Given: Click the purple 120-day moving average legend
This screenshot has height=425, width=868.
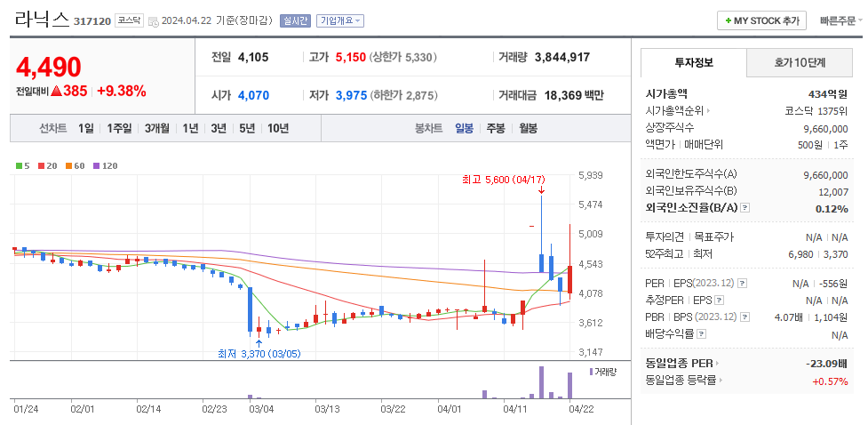Looking at the screenshot, I should tap(105, 165).
